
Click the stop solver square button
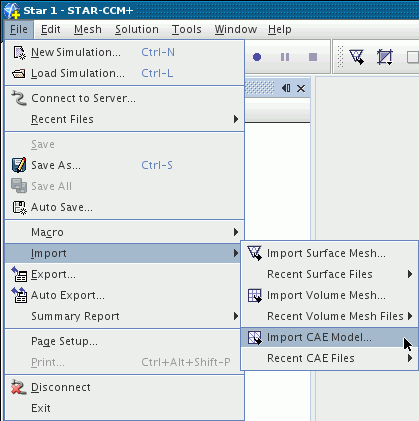[313, 57]
